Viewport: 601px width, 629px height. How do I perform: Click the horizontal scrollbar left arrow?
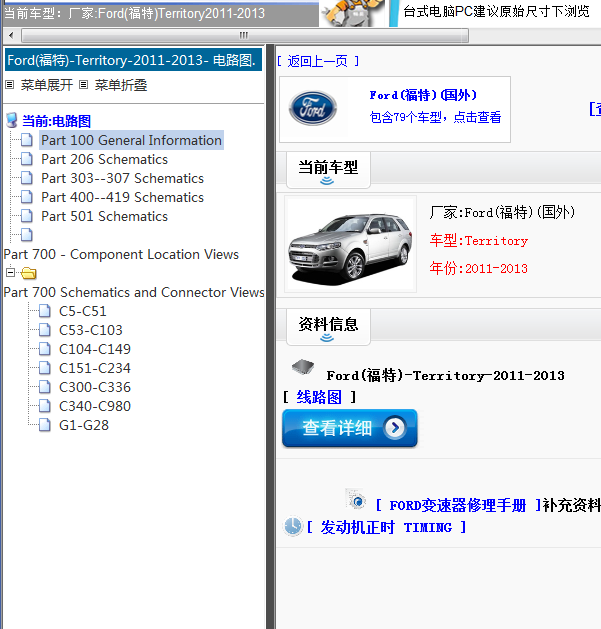(x=11, y=35)
